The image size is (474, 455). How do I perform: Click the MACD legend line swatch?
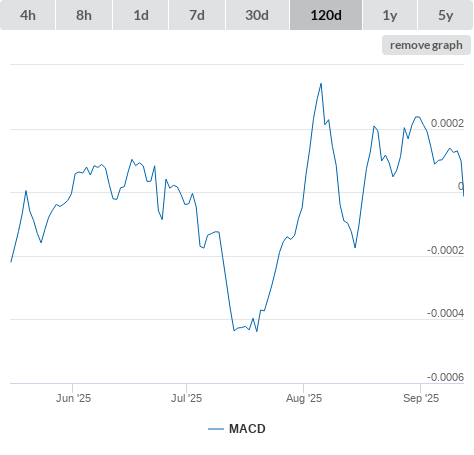pyautogui.click(x=216, y=429)
